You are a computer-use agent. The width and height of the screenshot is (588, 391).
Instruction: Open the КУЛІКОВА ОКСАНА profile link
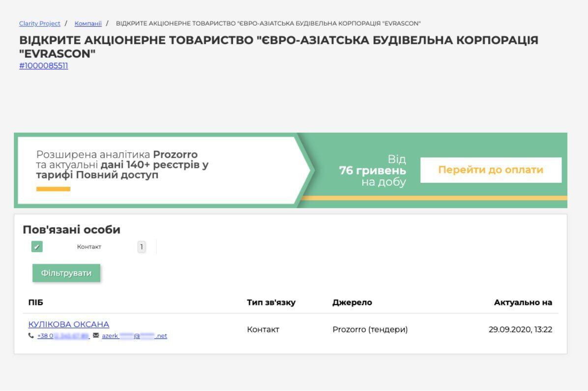[69, 324]
